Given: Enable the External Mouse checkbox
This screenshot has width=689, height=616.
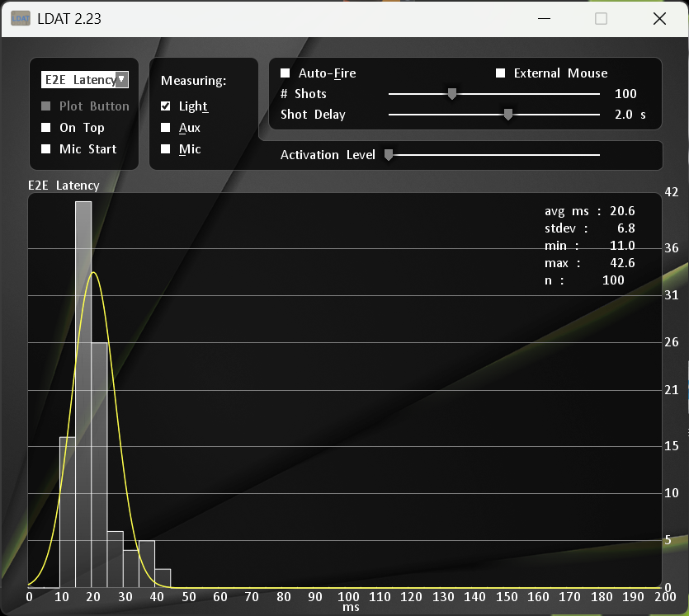Looking at the screenshot, I should tap(500, 73).
